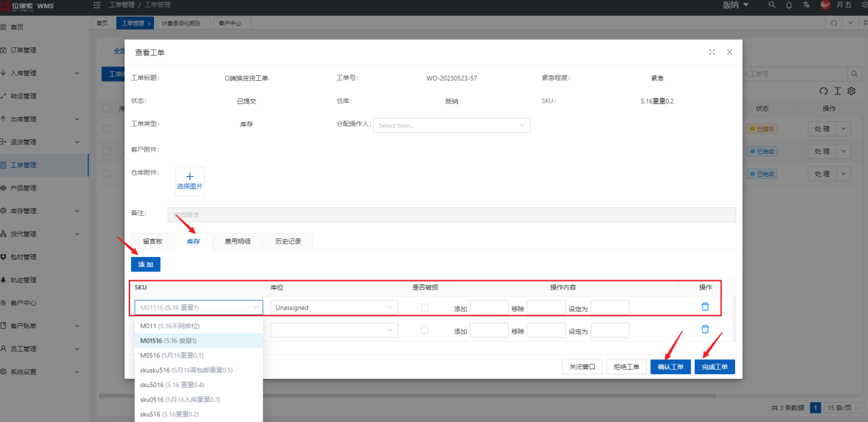Click the 设定为 field in the M01516 row
The height and width of the screenshot is (422, 868).
[x=610, y=308]
